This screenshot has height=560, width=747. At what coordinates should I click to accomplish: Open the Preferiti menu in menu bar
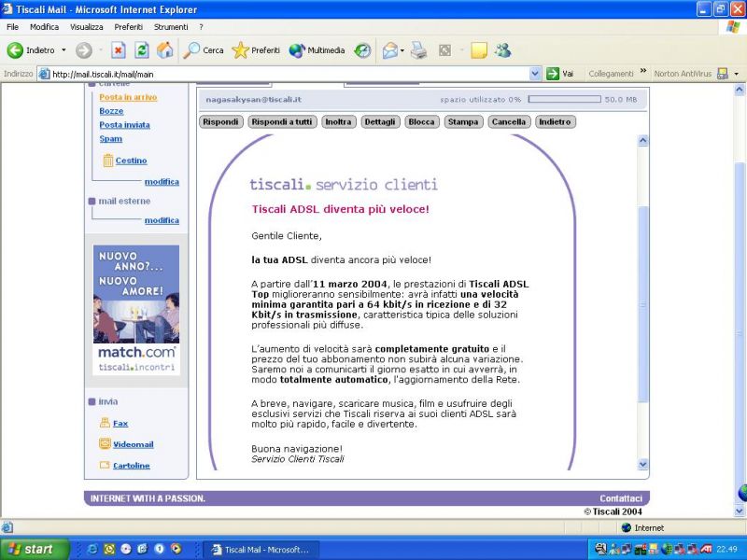(129, 27)
